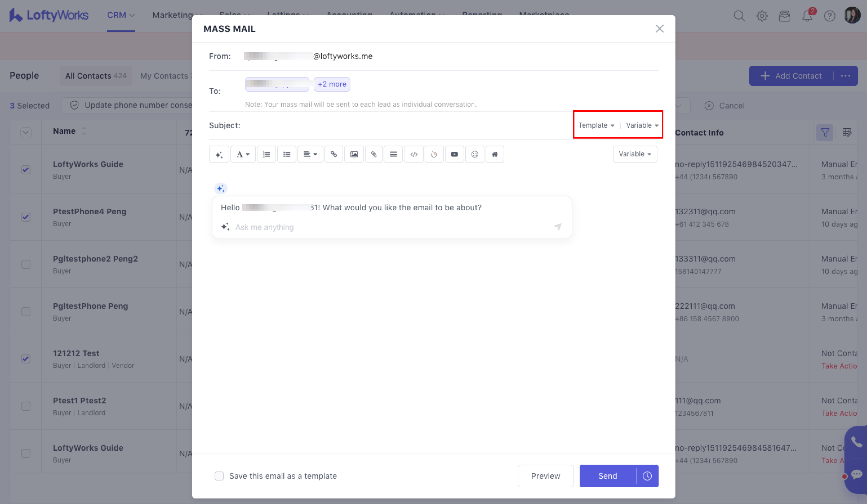
Task: Click the "+2 more" recipients chip
Action: coord(332,84)
